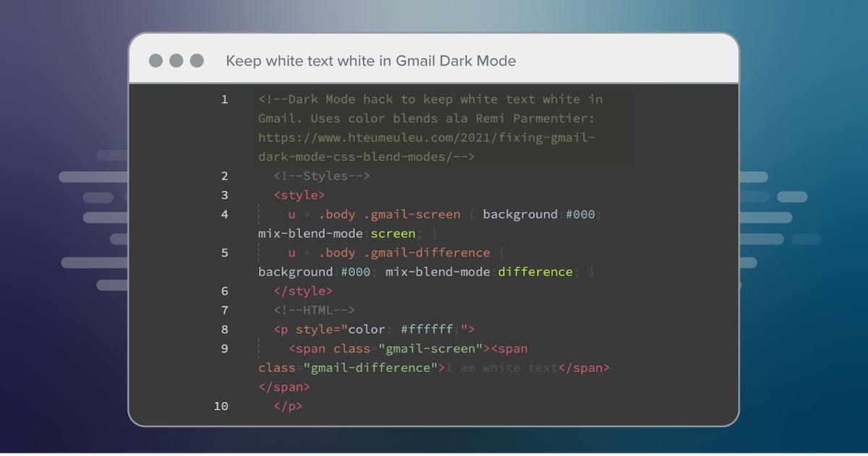Click line number 3 in the gutter
Viewport: 868px width, 456px height.
224,195
